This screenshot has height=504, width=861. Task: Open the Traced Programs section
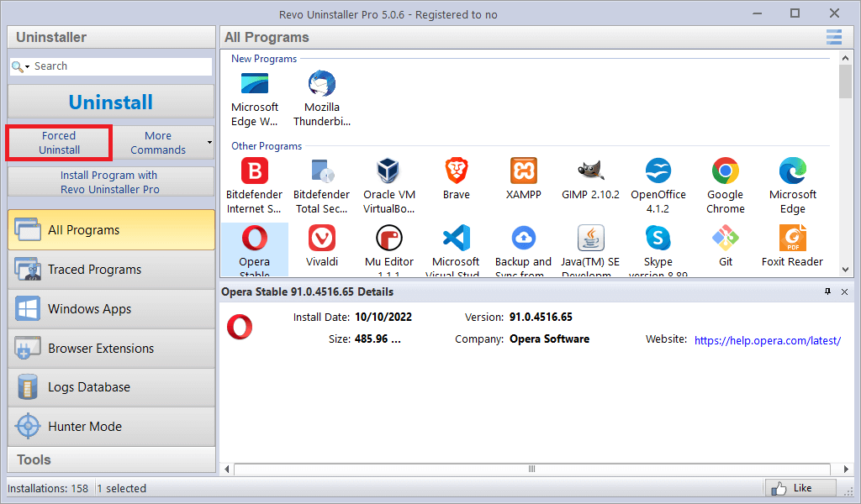[110, 270]
